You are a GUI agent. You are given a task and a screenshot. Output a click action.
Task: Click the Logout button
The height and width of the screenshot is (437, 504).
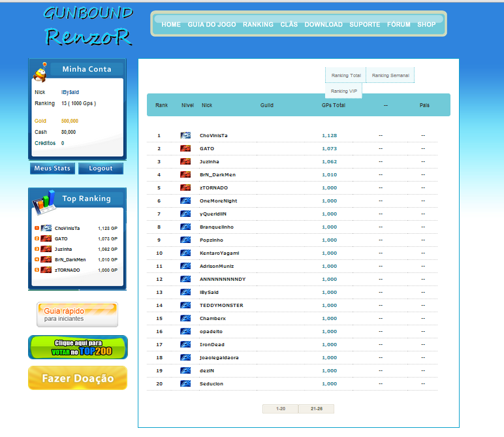(101, 169)
